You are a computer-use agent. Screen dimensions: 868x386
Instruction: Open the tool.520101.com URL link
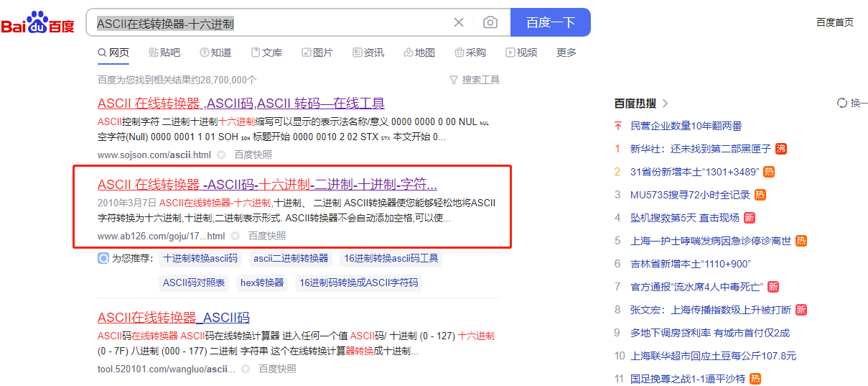point(167,369)
